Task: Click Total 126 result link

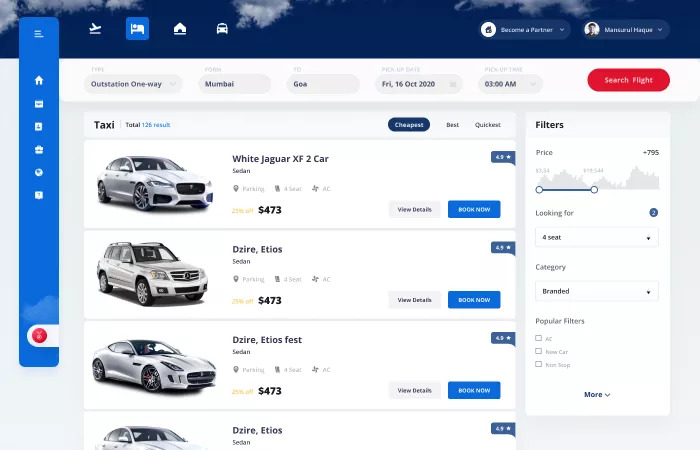Action: point(148,125)
